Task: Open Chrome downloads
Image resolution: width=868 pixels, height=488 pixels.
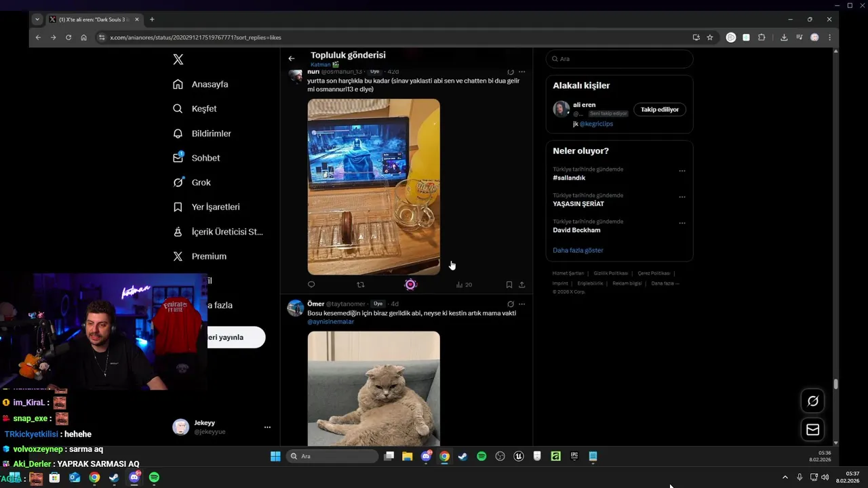Action: 784,37
